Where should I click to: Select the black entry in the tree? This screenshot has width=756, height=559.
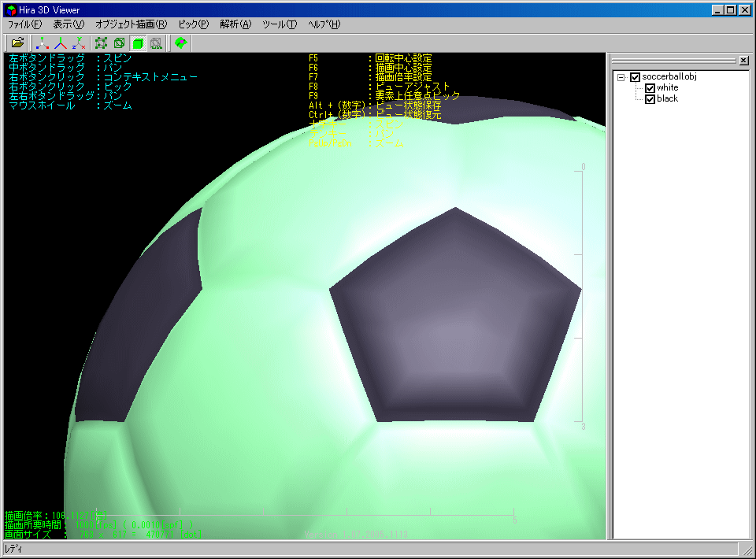(x=667, y=98)
